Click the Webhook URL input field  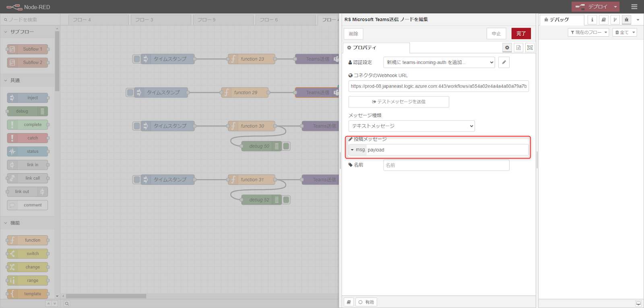tap(439, 86)
